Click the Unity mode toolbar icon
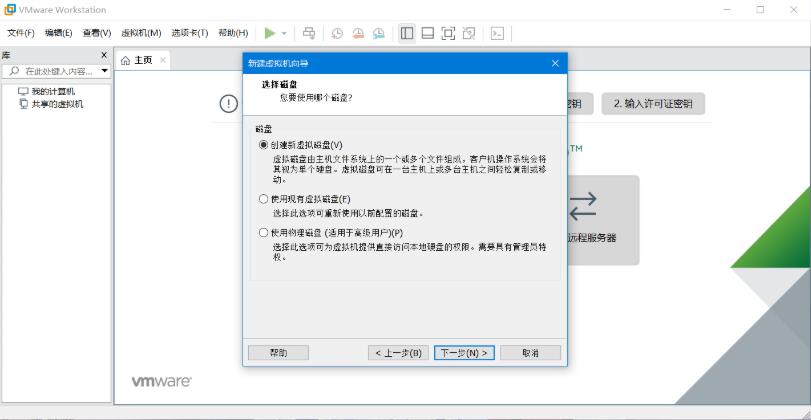The width and height of the screenshot is (811, 420). click(469, 33)
